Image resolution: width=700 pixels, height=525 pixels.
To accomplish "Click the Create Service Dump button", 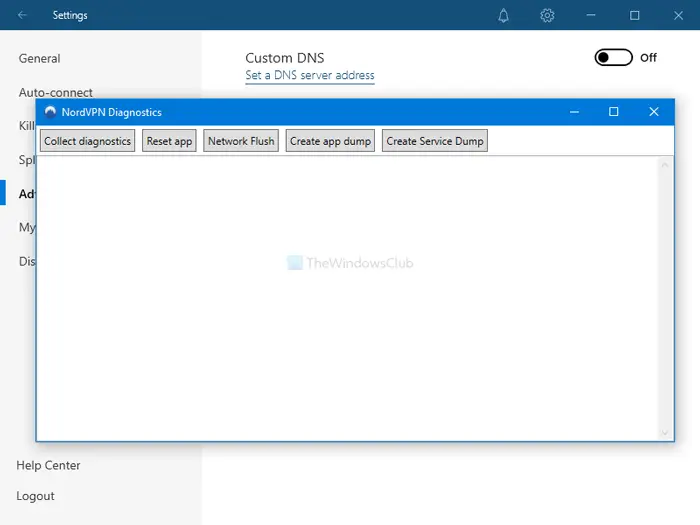I will coord(435,141).
